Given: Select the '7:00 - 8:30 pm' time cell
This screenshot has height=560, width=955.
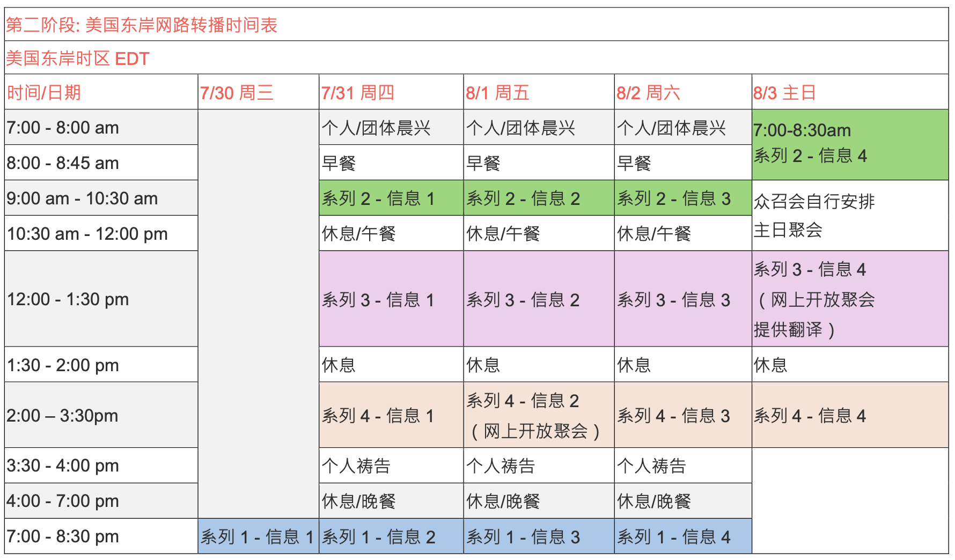Looking at the screenshot, I should pyautogui.click(x=101, y=536).
